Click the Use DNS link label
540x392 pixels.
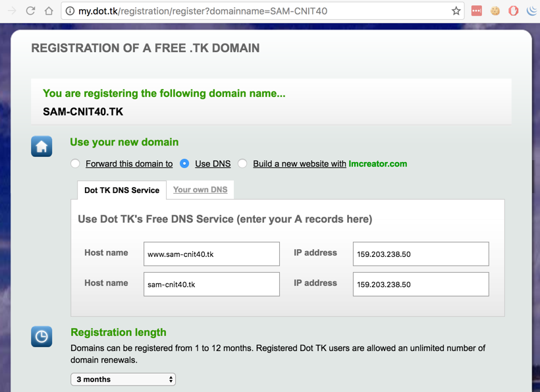click(x=213, y=163)
